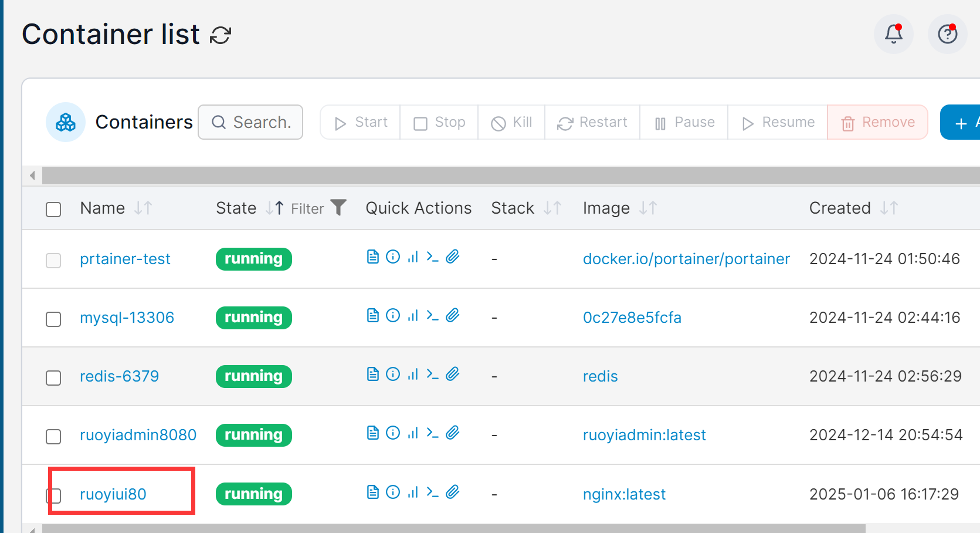
Task: Open the ruoyiui80 container link
Action: pyautogui.click(x=113, y=494)
